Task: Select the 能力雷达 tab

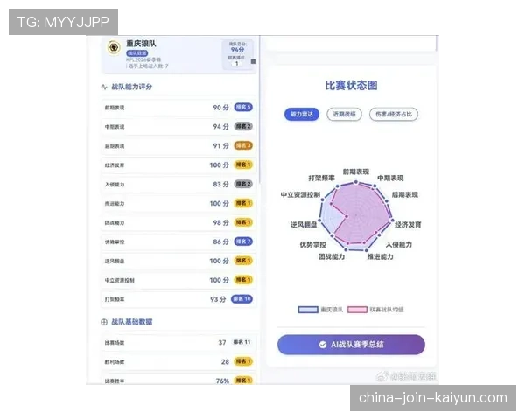Action: pyautogui.click(x=302, y=115)
